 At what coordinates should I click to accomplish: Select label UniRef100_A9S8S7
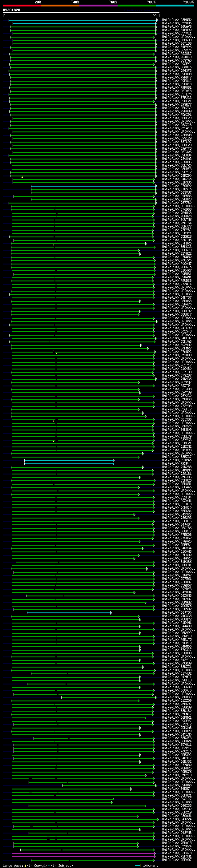click(x=177, y=54)
